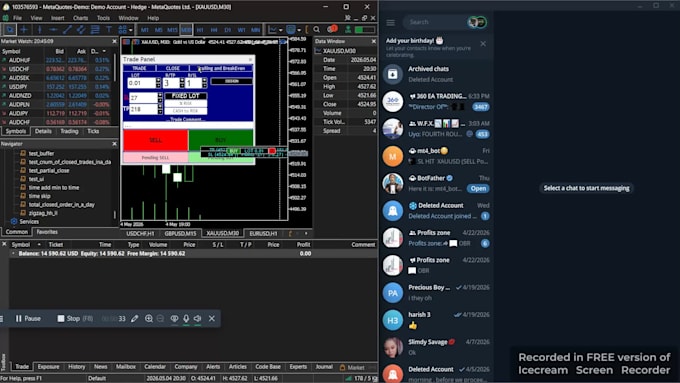Open the templates dropdown arrow
Screen dimensions: 680x383
(299, 30)
